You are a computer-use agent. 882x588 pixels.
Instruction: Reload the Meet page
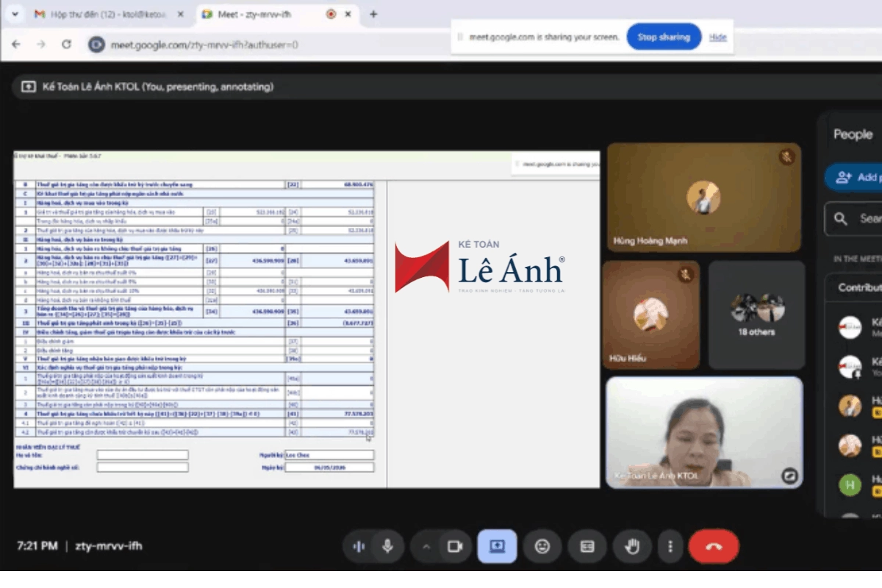pos(66,44)
